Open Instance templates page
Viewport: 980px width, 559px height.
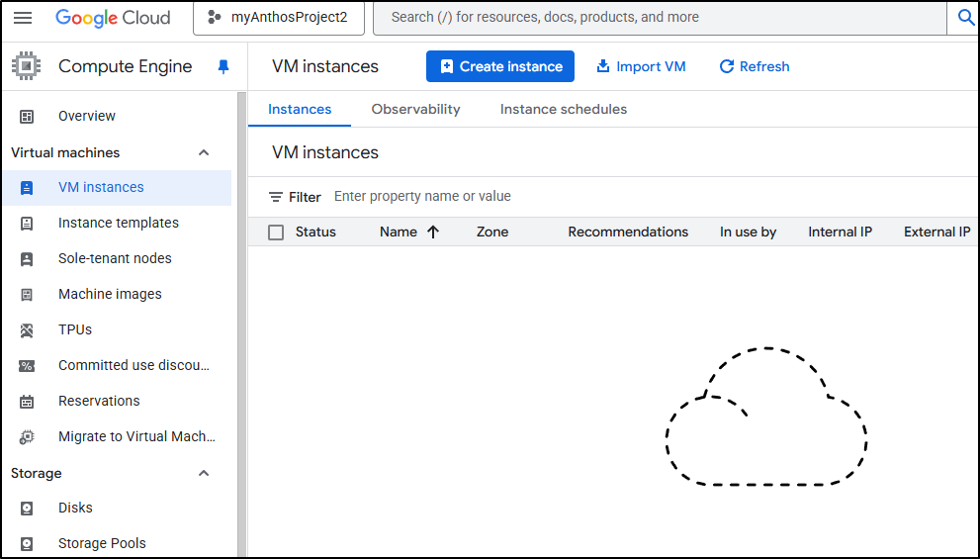click(x=119, y=223)
